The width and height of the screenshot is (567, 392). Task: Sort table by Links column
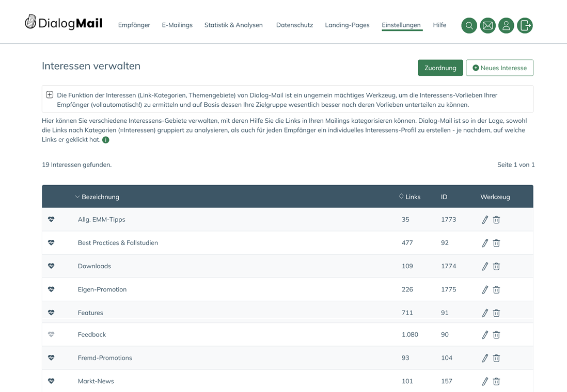[412, 197]
